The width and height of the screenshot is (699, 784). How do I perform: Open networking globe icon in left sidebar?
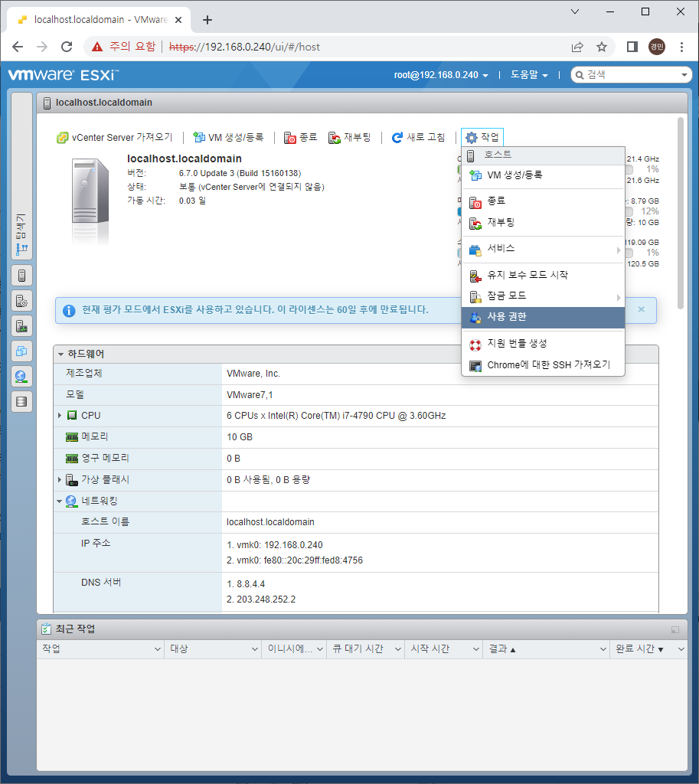click(21, 376)
